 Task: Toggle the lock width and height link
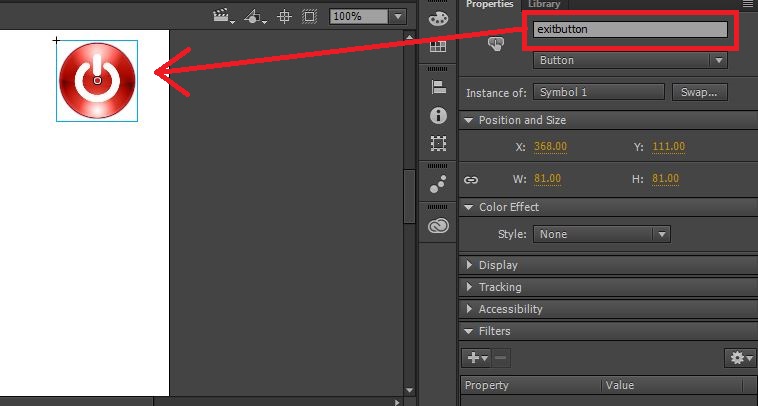471,180
